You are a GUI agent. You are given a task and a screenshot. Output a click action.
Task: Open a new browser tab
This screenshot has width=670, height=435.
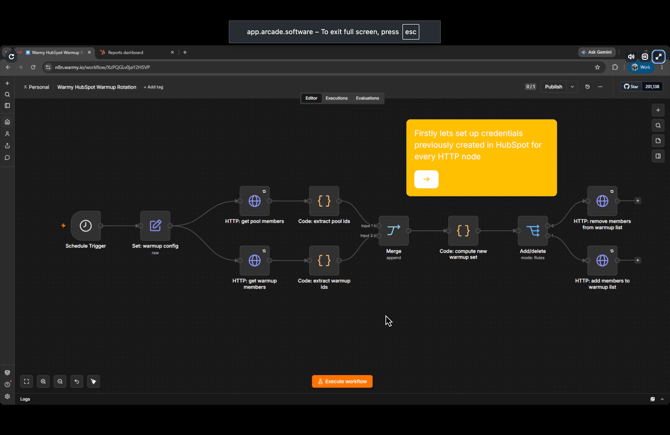point(185,53)
